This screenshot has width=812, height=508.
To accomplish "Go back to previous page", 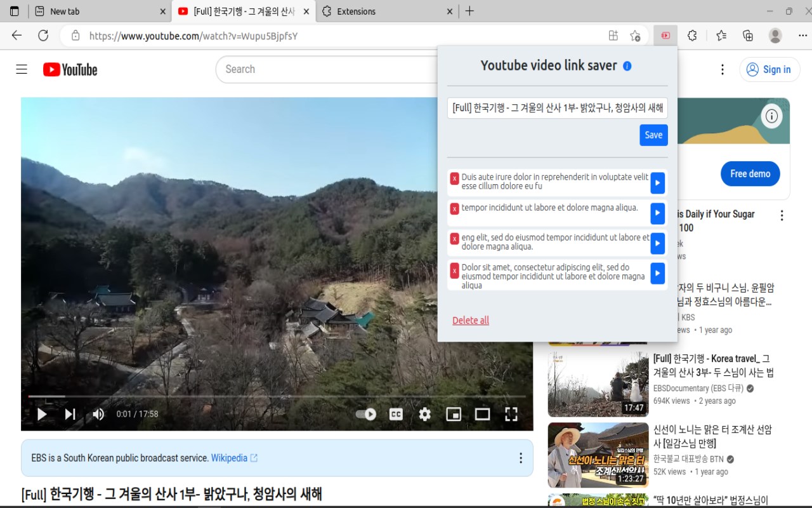I will pos(16,36).
